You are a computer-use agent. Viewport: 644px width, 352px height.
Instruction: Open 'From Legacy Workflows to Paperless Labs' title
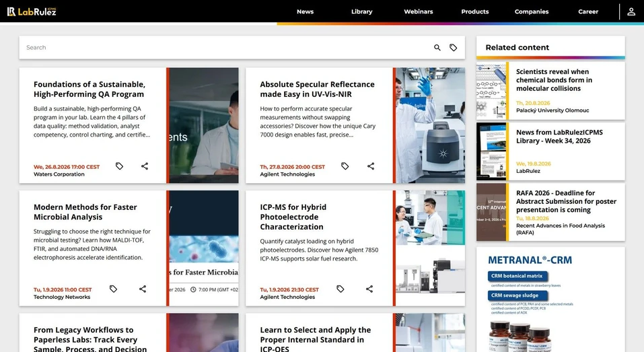pos(90,339)
